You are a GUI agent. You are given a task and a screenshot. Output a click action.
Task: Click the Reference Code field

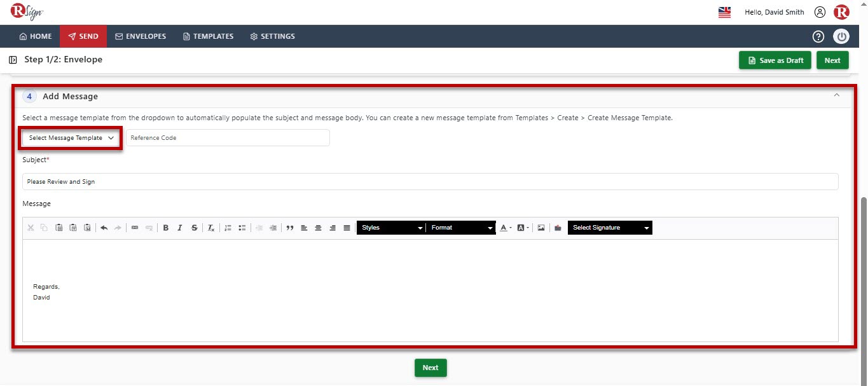pyautogui.click(x=228, y=138)
